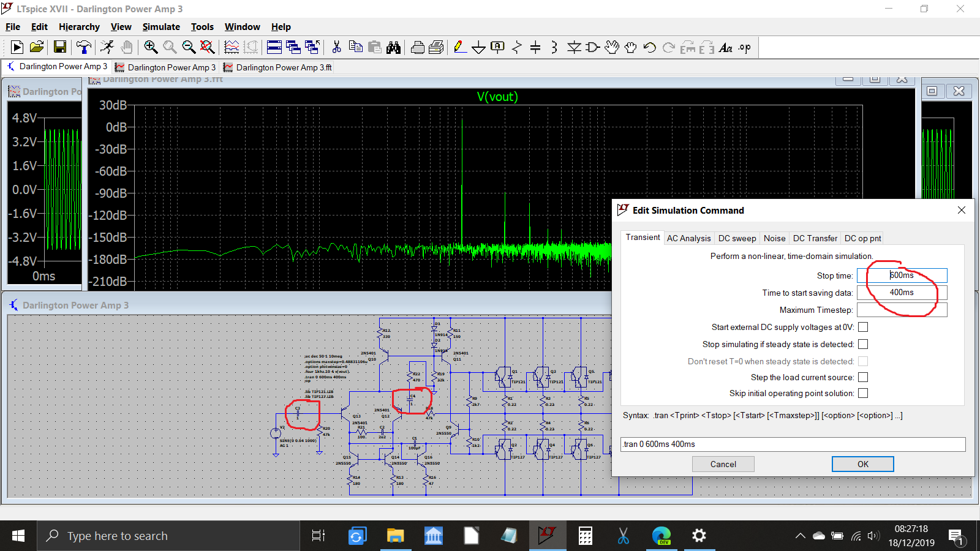Switch to the DC op pnt tab
Viewport: 980px width, 551px height.
(x=862, y=238)
